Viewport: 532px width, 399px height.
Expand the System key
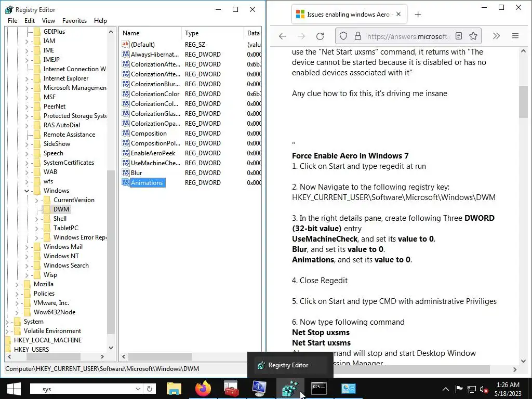click(x=7, y=322)
